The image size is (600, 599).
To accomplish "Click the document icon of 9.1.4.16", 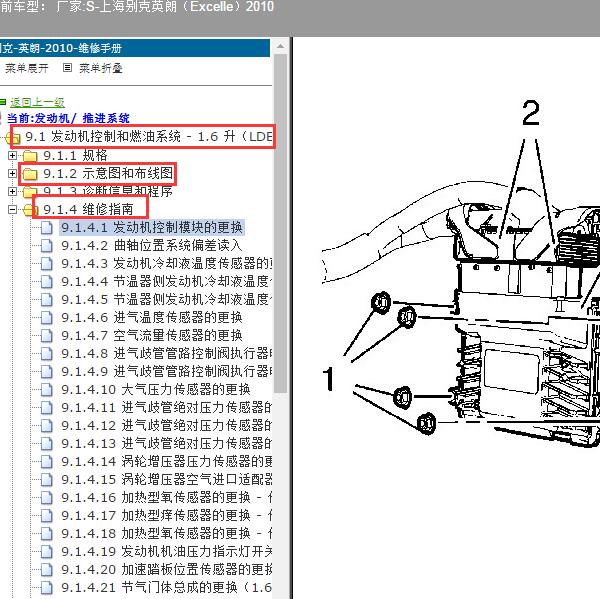I will tap(47, 497).
